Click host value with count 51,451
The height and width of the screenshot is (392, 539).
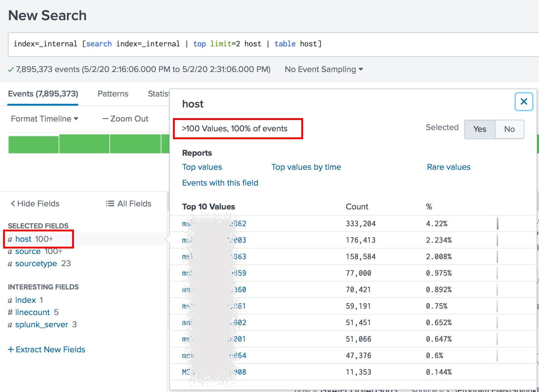[214, 323]
